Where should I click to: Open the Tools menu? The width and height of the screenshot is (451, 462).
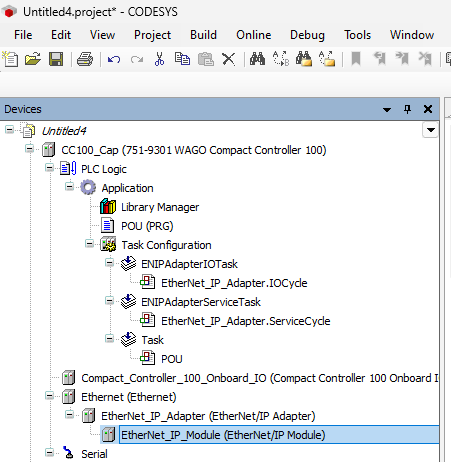(357, 35)
